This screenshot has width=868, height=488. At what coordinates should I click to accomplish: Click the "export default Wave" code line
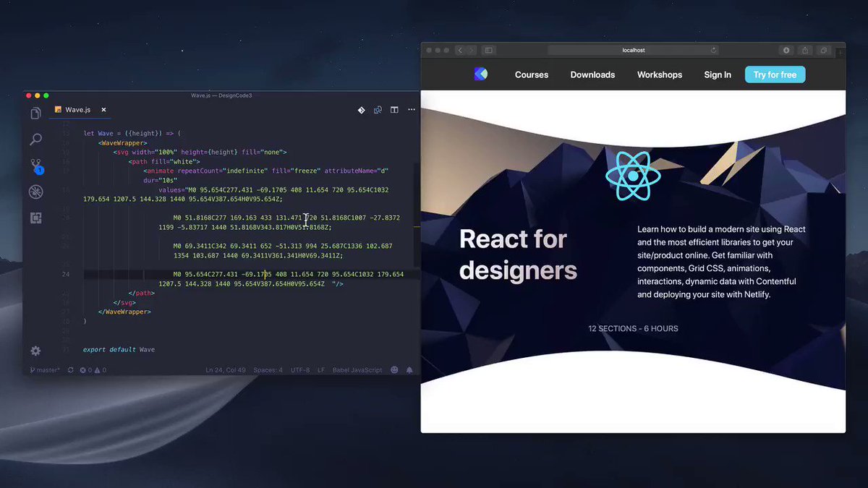pos(119,350)
